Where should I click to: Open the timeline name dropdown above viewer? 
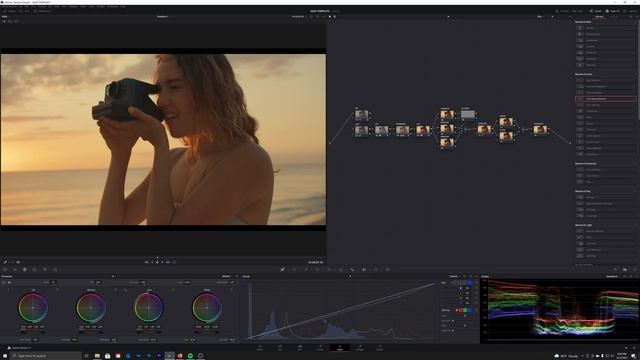162,16
